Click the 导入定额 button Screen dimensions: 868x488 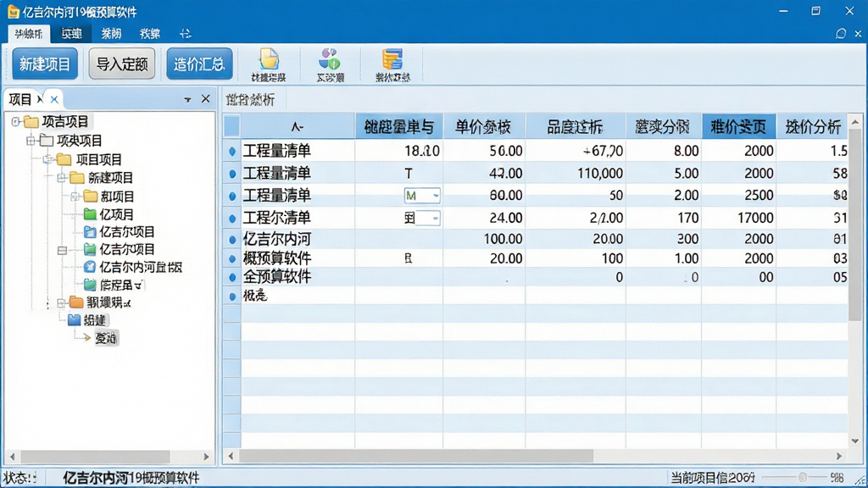point(122,64)
